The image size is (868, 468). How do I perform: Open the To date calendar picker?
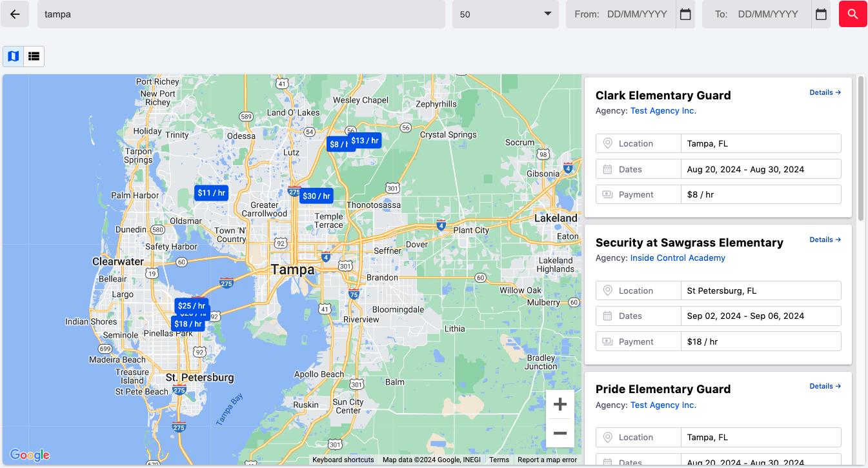821,14
